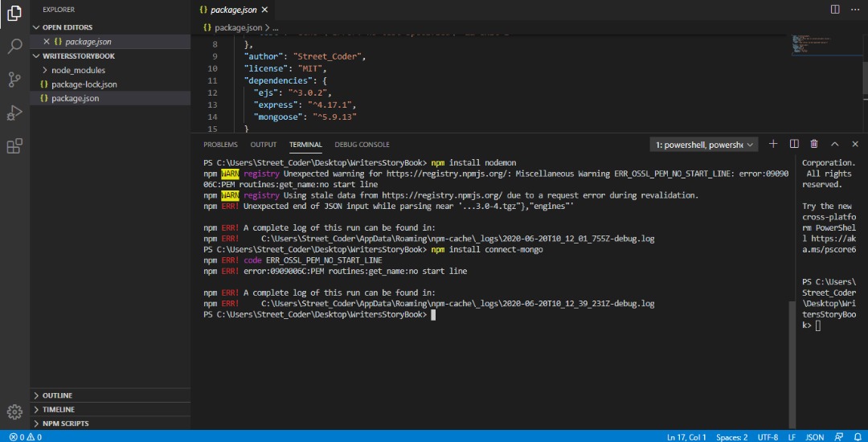
Task: Open errors and warnings status indicator
Action: (x=26, y=437)
